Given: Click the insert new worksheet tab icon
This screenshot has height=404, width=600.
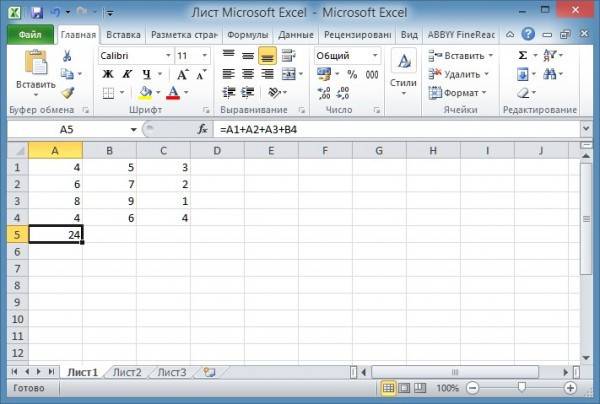Looking at the screenshot, I should (x=209, y=372).
